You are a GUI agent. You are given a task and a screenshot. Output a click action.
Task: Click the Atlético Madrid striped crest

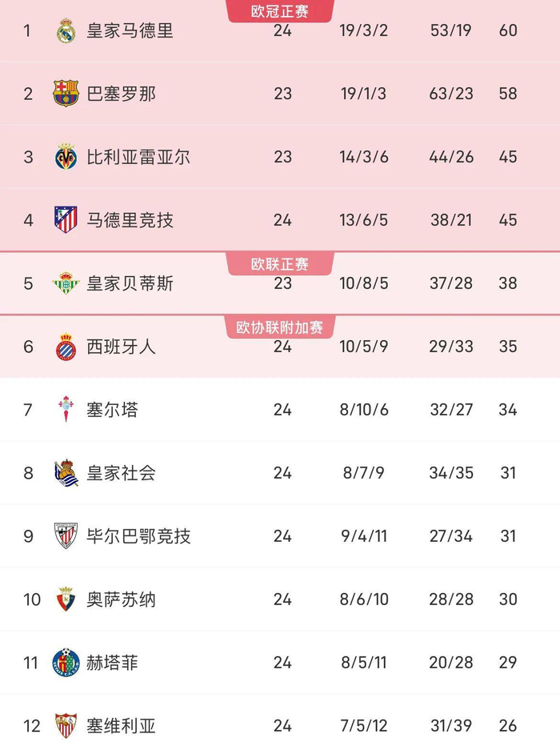click(x=66, y=219)
